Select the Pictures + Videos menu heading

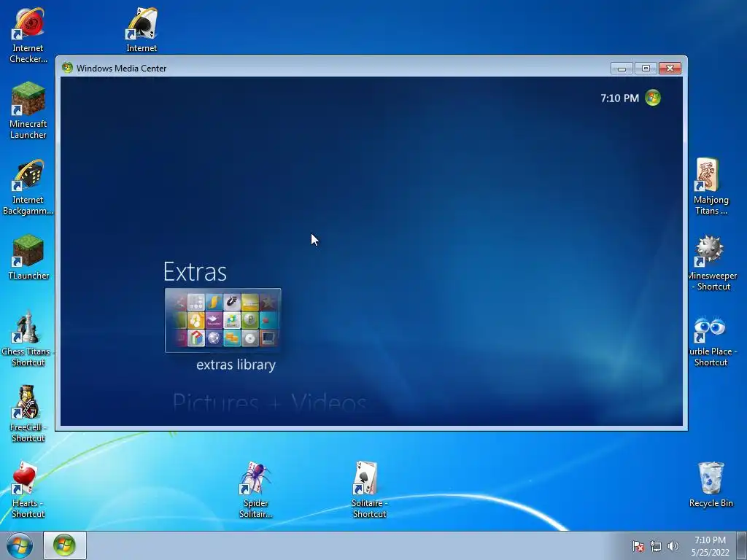pos(270,402)
